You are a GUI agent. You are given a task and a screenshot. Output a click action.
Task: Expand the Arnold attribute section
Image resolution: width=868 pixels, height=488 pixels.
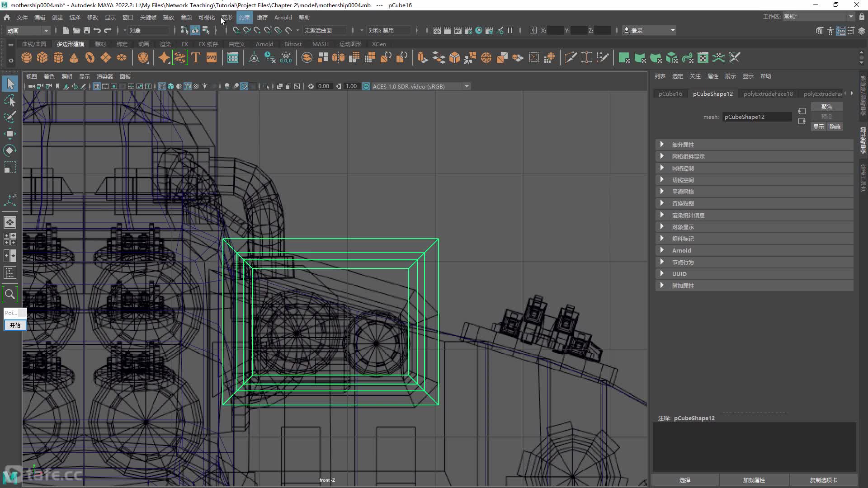754,250
